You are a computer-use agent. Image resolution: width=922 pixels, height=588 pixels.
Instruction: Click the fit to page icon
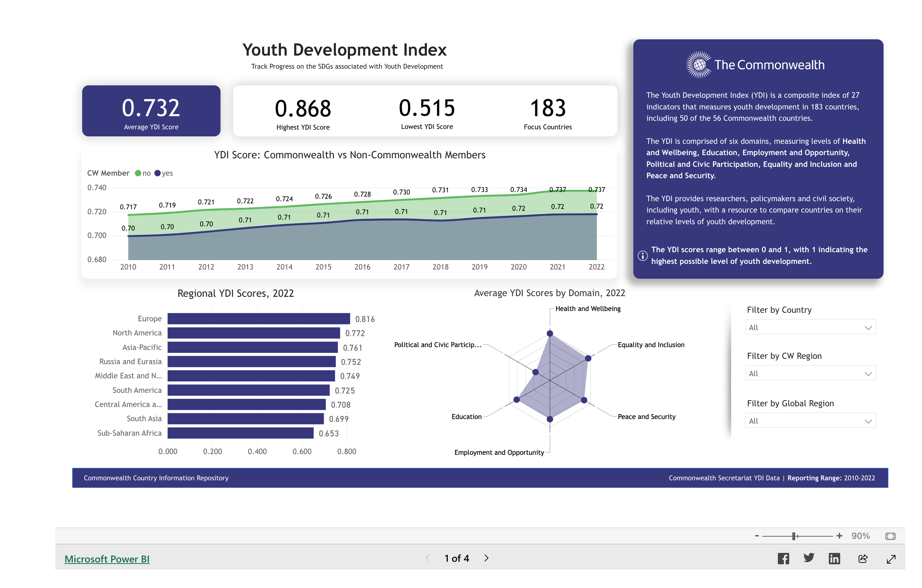[x=890, y=536]
